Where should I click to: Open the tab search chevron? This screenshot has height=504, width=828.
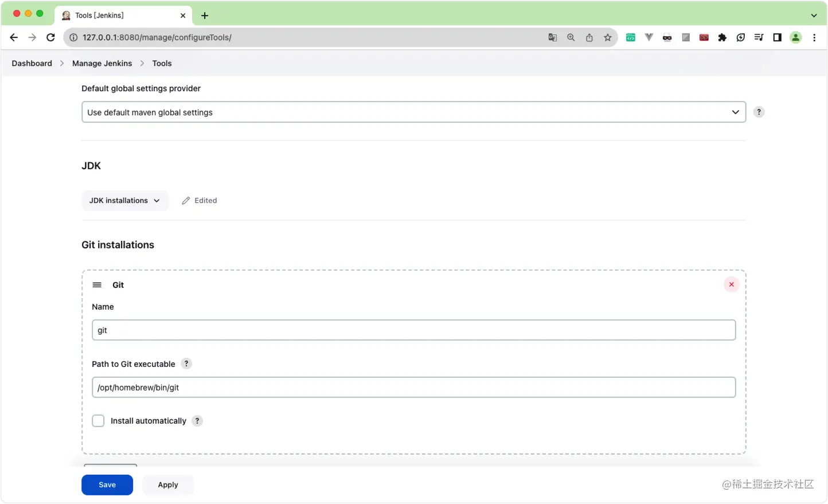814,15
